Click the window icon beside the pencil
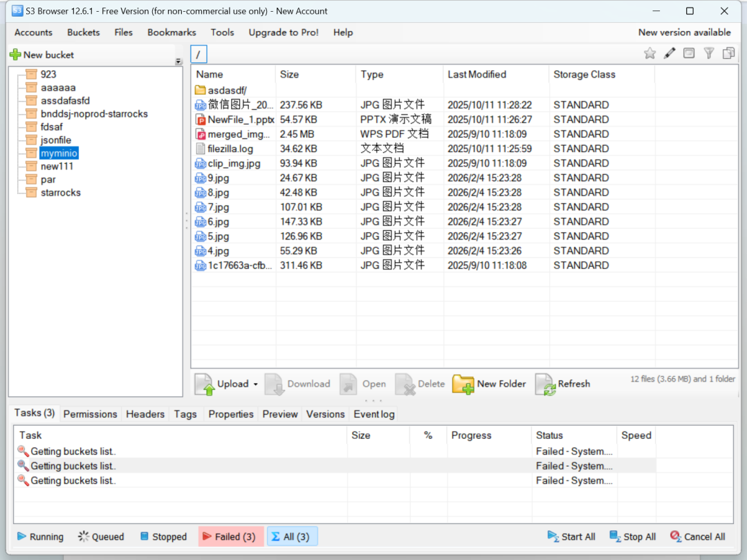 (689, 53)
